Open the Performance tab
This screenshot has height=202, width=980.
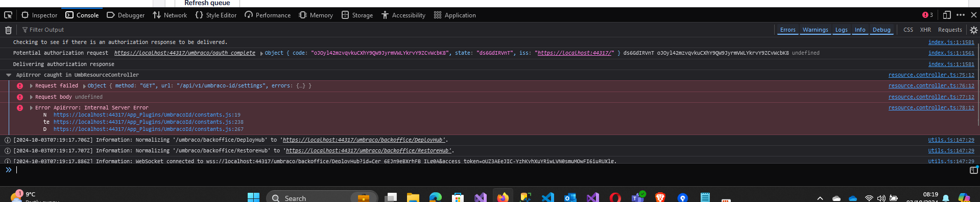(x=268, y=15)
